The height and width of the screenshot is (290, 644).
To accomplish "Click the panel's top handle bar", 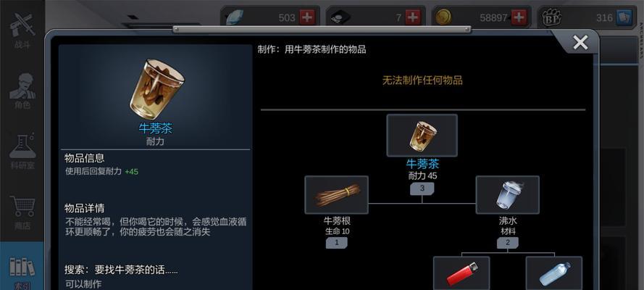I will click(x=322, y=29).
